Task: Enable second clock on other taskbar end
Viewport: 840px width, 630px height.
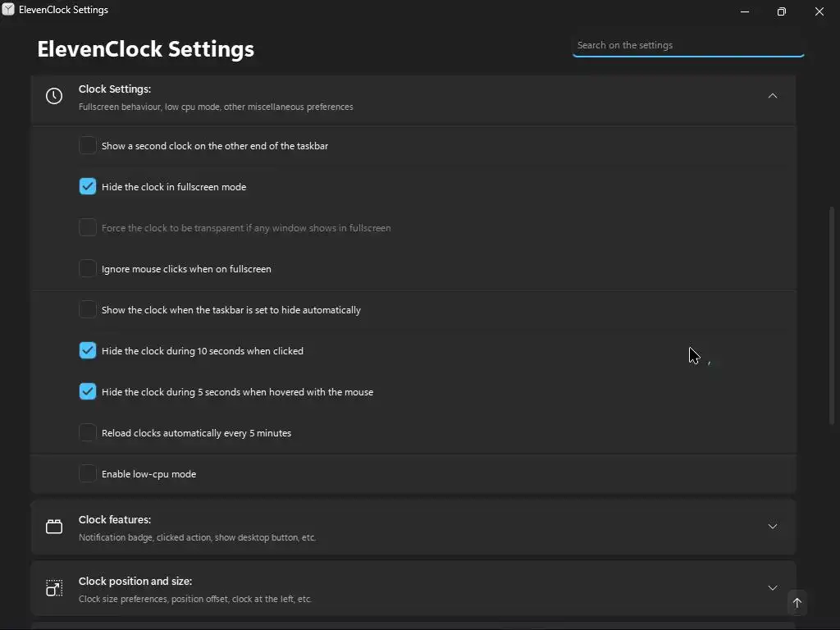Action: tap(88, 146)
